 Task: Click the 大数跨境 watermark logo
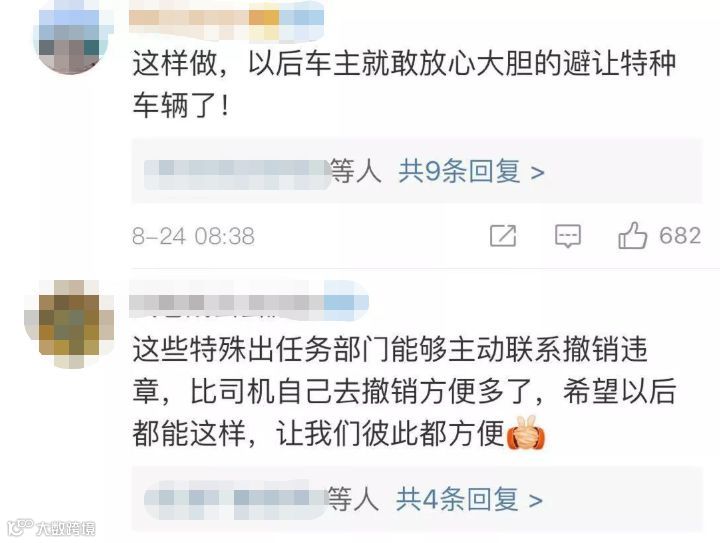[51, 528]
